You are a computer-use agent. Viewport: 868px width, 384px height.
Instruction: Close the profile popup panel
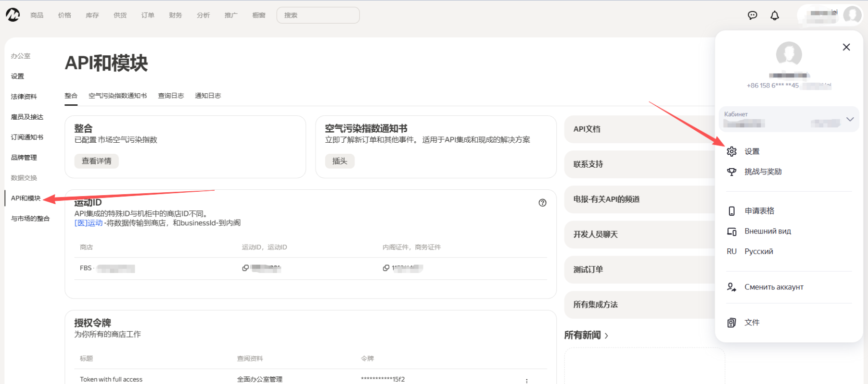tap(846, 47)
